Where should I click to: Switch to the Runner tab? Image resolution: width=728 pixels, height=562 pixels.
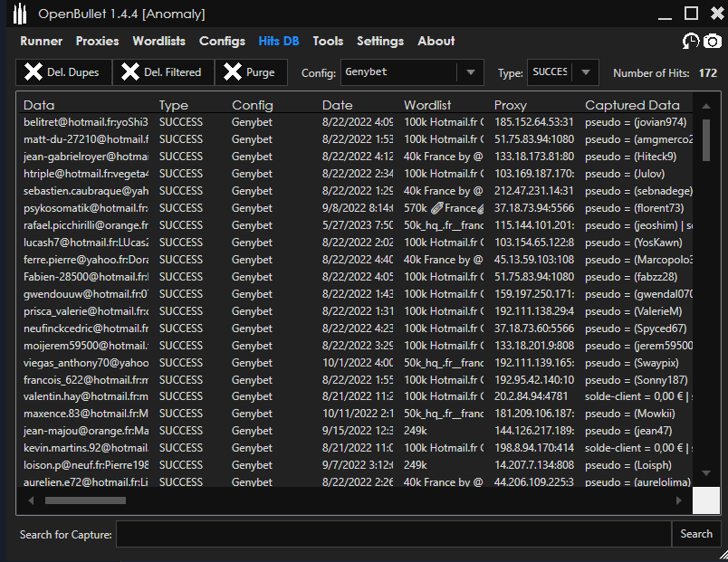click(41, 41)
